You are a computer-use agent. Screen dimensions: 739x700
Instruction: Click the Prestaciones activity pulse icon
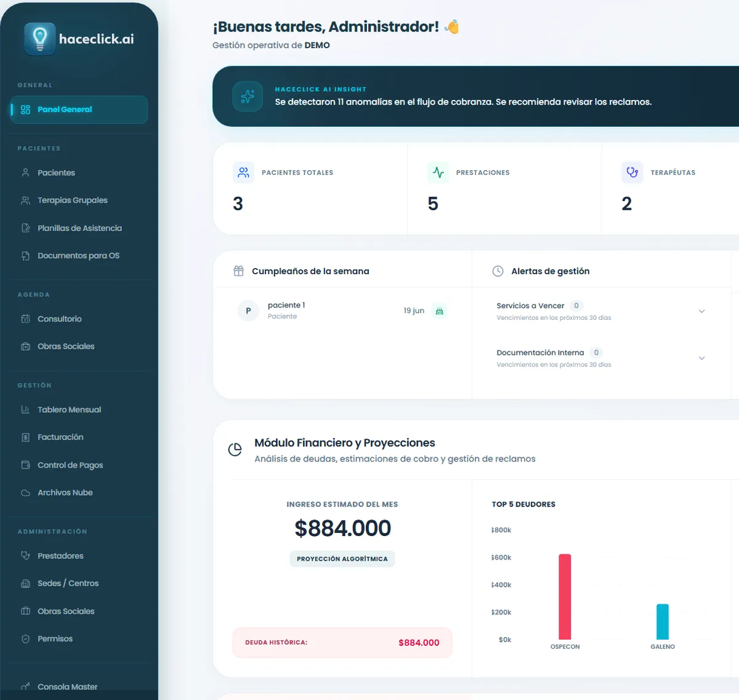(438, 173)
